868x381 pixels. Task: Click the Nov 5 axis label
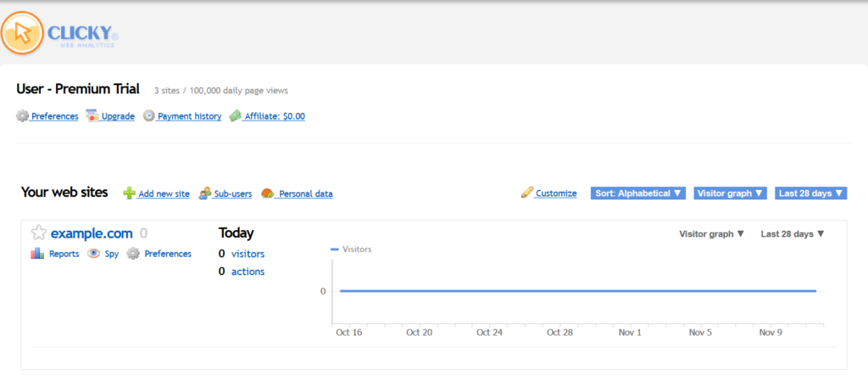(700, 333)
